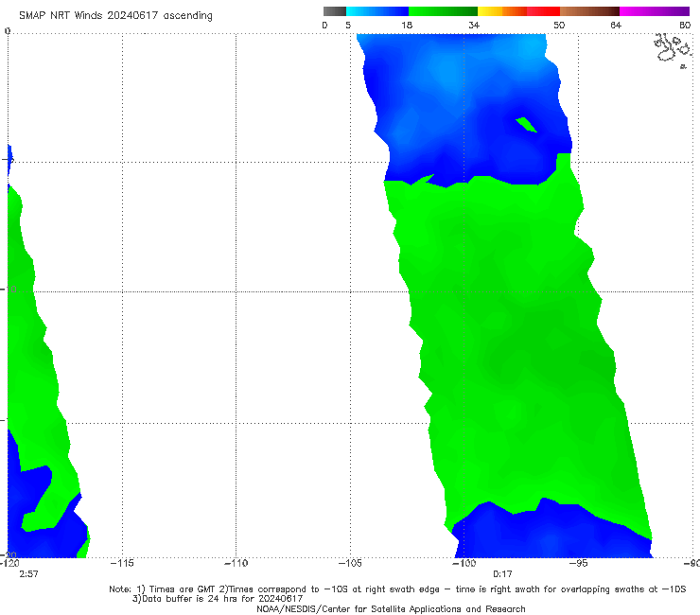This screenshot has width=700, height=615.
Task: Click the small green patch inside the blue swath
Action: coord(526,125)
